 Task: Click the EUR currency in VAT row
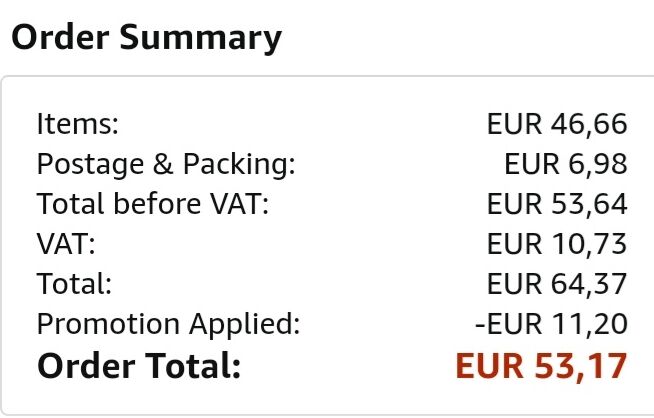tap(514, 244)
